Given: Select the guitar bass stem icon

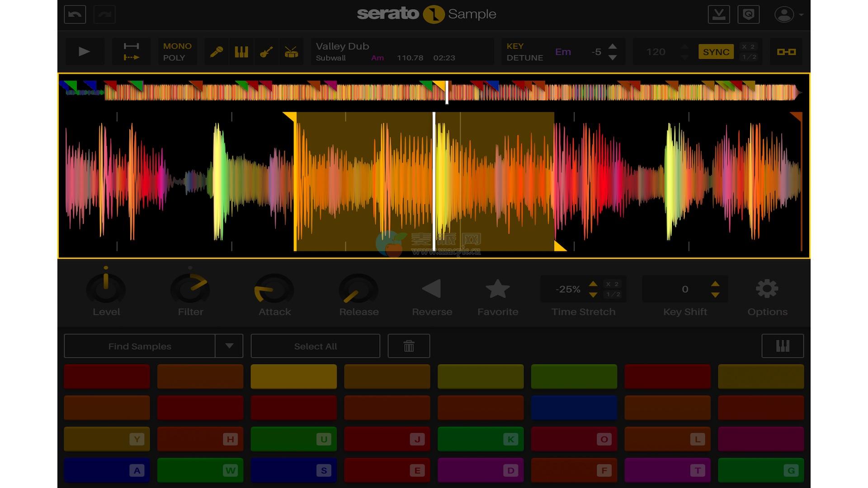Looking at the screenshot, I should tap(266, 52).
